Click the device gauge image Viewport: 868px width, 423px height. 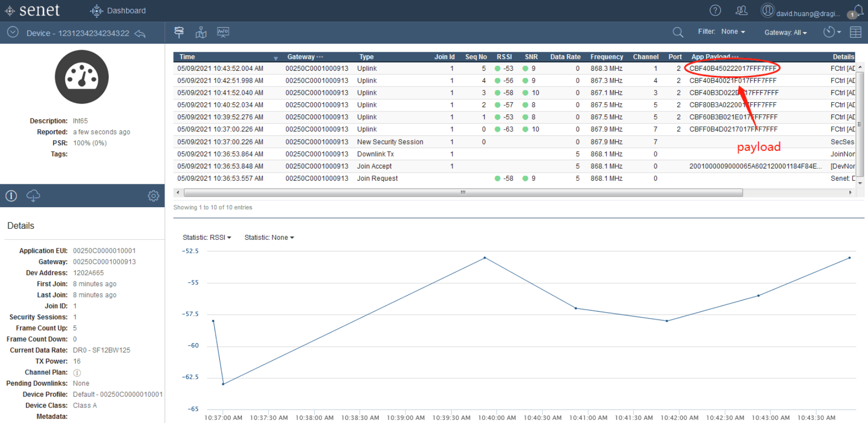[82, 77]
